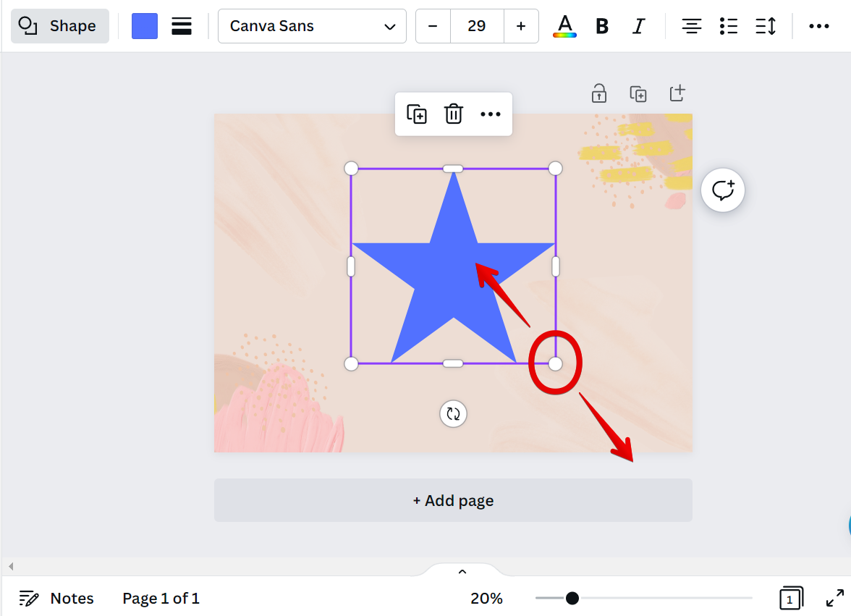Viewport: 851px width, 616px height.
Task: Click the font size field showing 29
Action: click(477, 26)
